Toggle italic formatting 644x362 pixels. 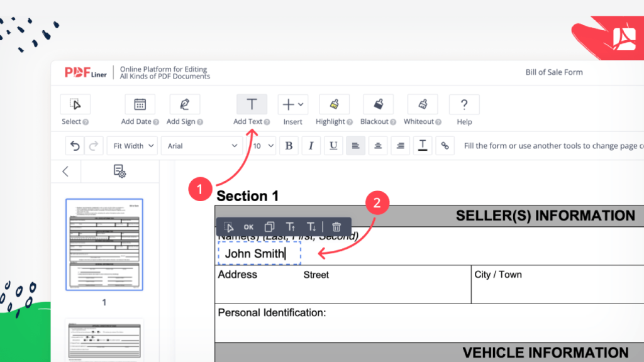coord(311,146)
